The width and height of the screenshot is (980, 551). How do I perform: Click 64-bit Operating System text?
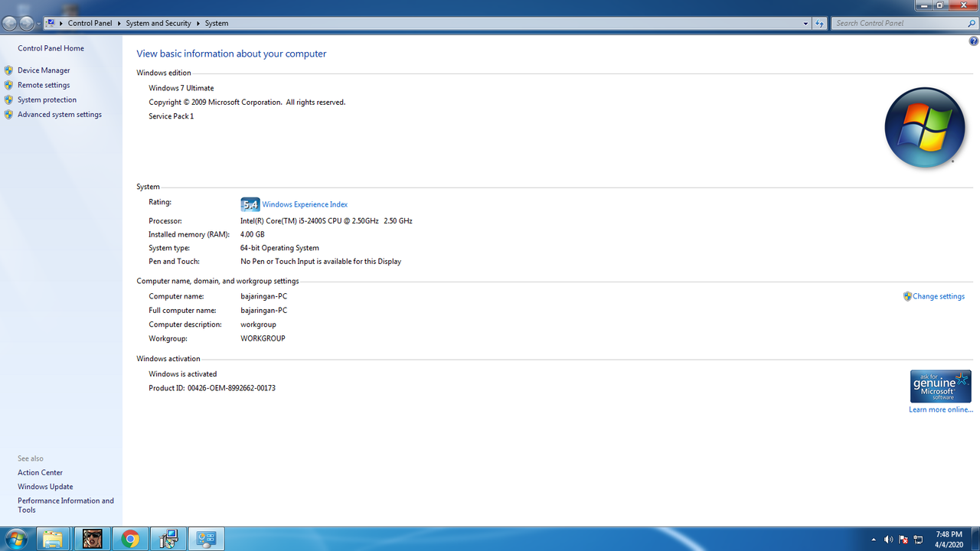click(279, 248)
